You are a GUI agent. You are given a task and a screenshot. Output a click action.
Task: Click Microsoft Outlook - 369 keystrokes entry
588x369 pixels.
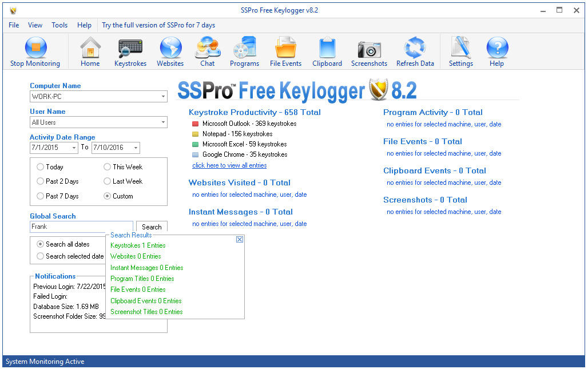(x=249, y=124)
